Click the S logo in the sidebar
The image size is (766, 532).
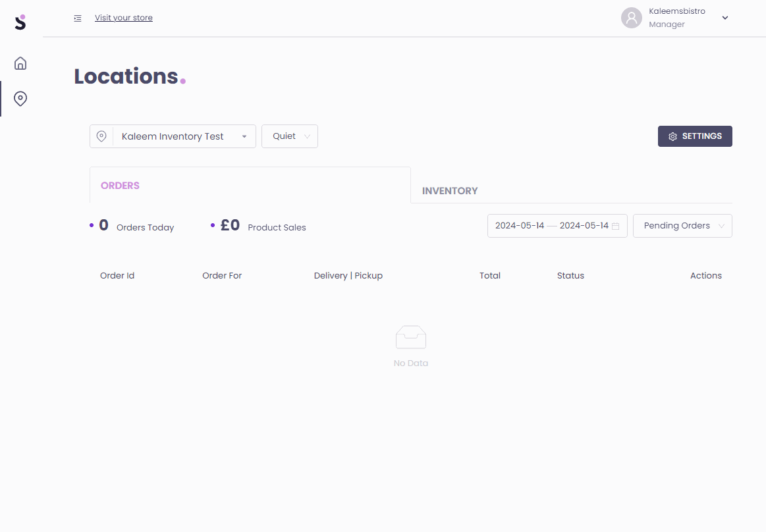[20, 22]
